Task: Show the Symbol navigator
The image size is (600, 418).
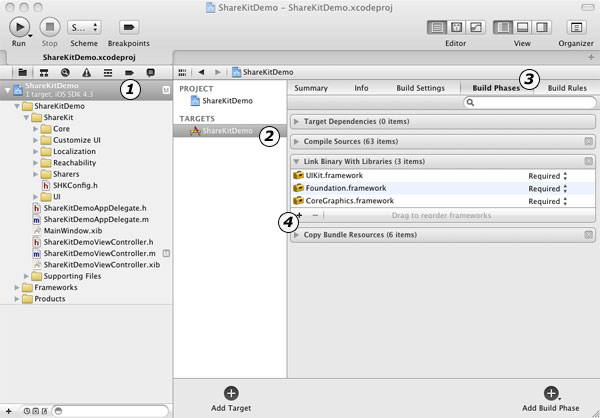Action: click(44, 72)
